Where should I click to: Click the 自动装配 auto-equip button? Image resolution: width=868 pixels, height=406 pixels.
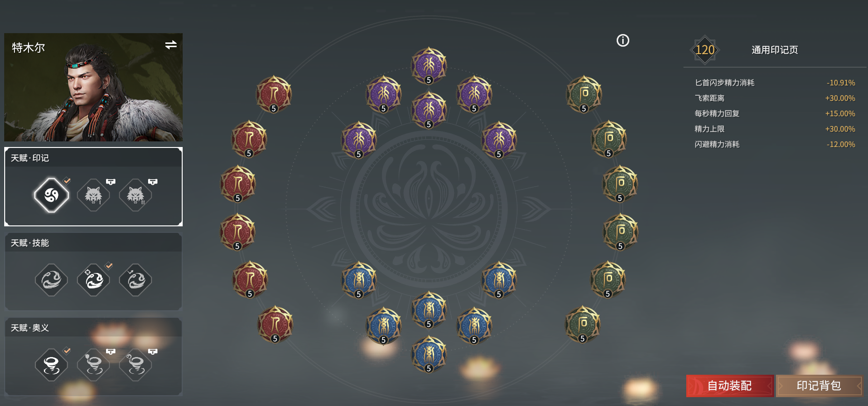coord(730,386)
